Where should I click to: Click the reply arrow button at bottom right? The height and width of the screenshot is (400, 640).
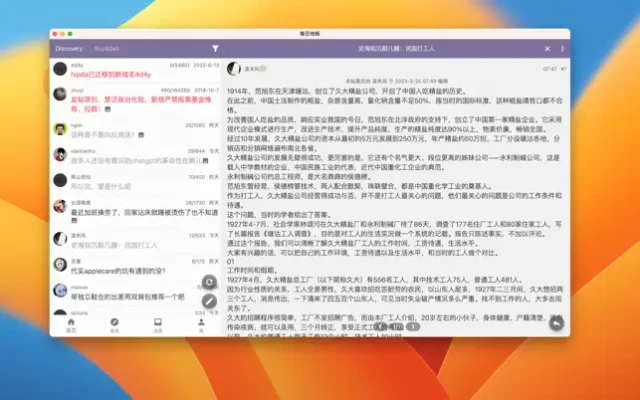click(557, 323)
